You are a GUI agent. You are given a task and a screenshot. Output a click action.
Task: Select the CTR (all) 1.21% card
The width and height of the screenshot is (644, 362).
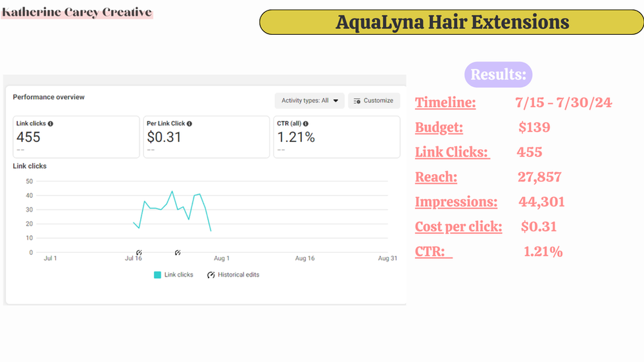337,137
